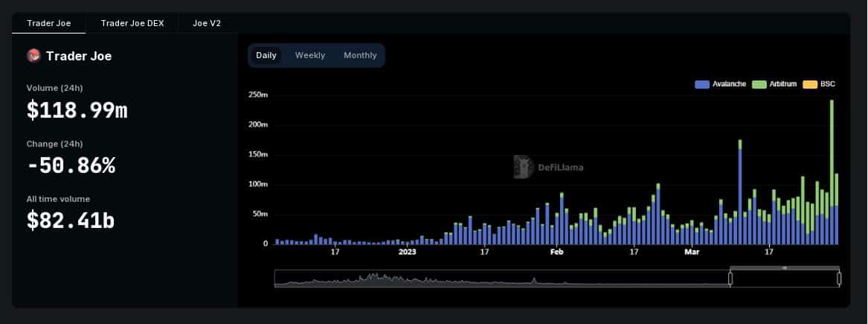Click the 150m y-axis label
This screenshot has width=868, height=324.
point(257,155)
